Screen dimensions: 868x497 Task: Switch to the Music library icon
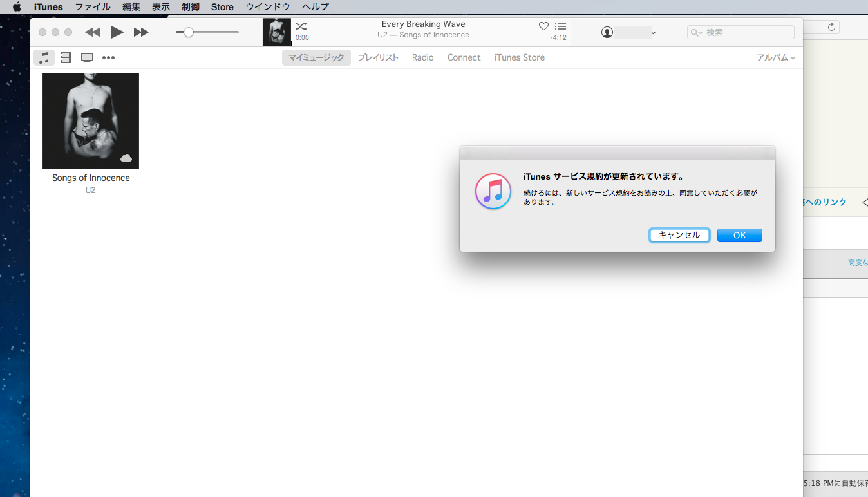[x=44, y=57]
